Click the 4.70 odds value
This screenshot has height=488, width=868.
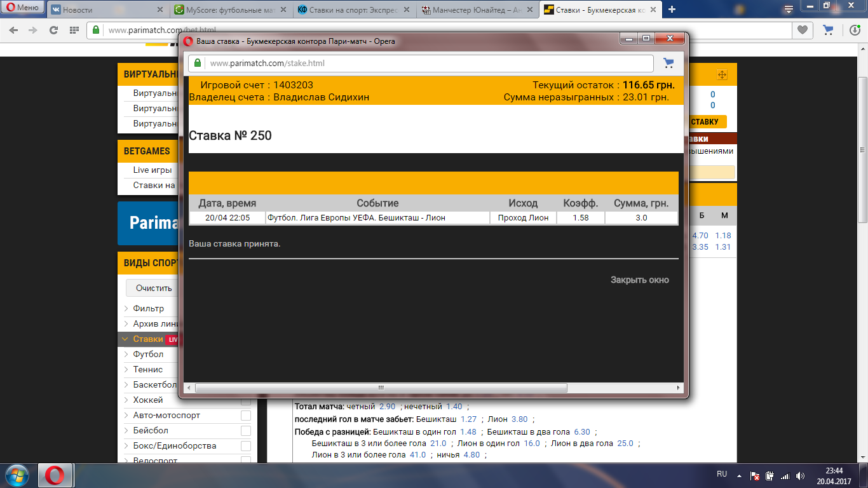(x=700, y=236)
